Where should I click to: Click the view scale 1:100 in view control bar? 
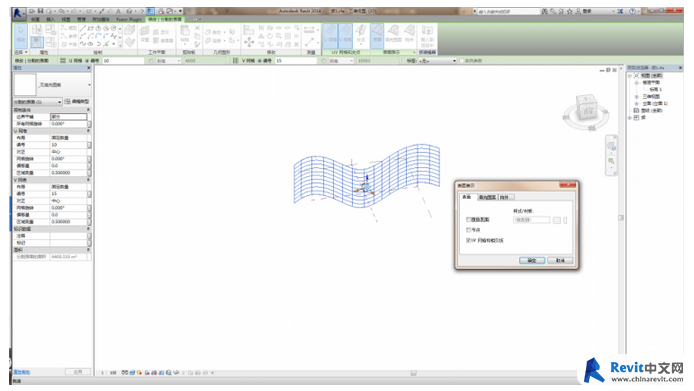tap(109, 373)
